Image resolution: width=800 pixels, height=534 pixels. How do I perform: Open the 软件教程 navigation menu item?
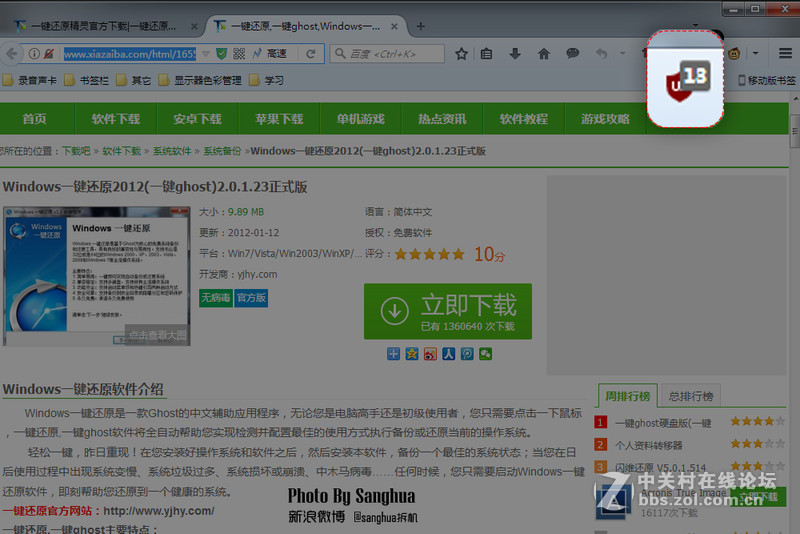(524, 119)
